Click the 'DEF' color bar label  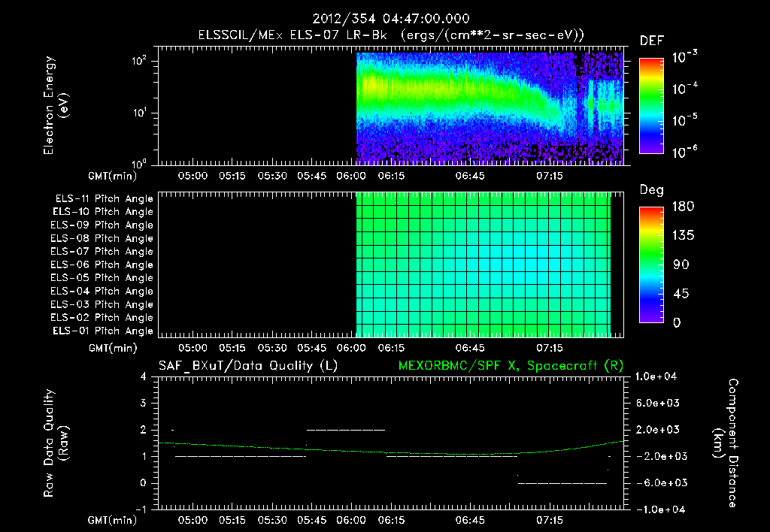tap(652, 41)
